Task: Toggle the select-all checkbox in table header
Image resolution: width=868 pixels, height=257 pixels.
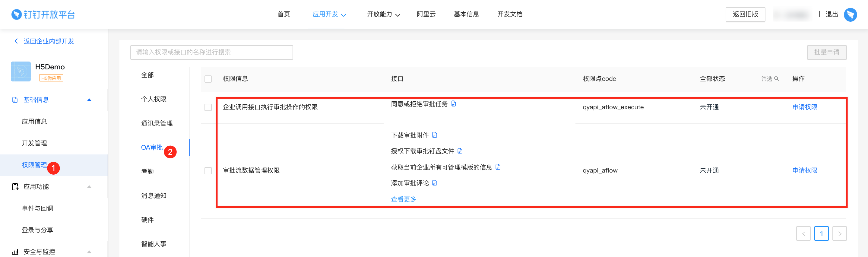Action: pyautogui.click(x=208, y=79)
